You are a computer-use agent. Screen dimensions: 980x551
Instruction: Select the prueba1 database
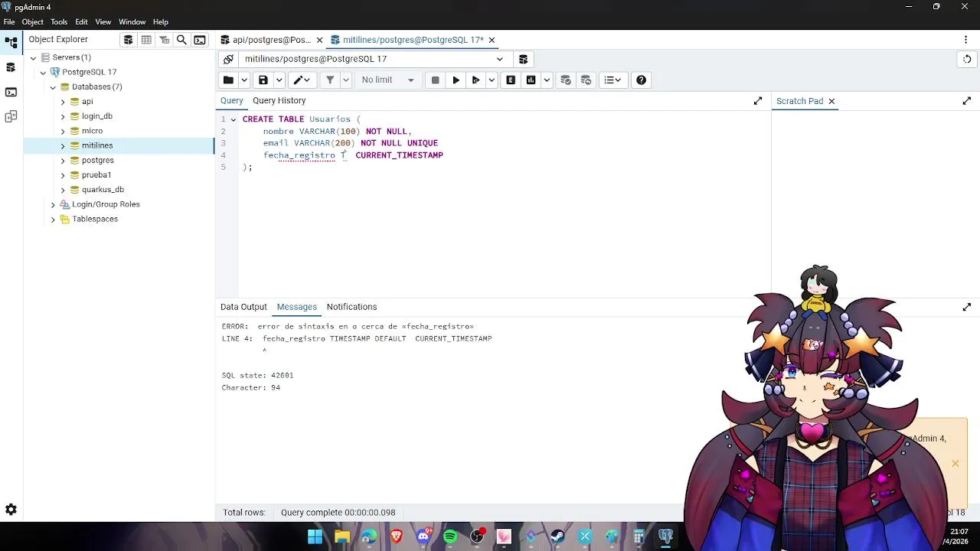coord(96,175)
